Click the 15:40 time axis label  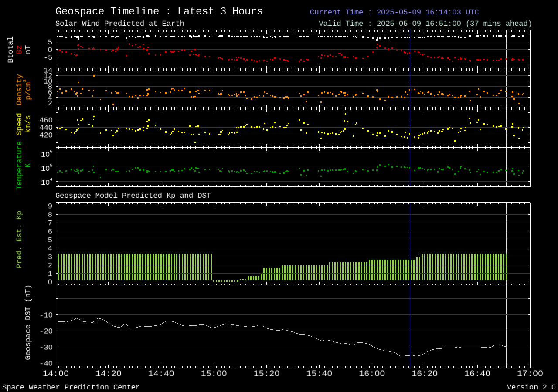(319, 374)
